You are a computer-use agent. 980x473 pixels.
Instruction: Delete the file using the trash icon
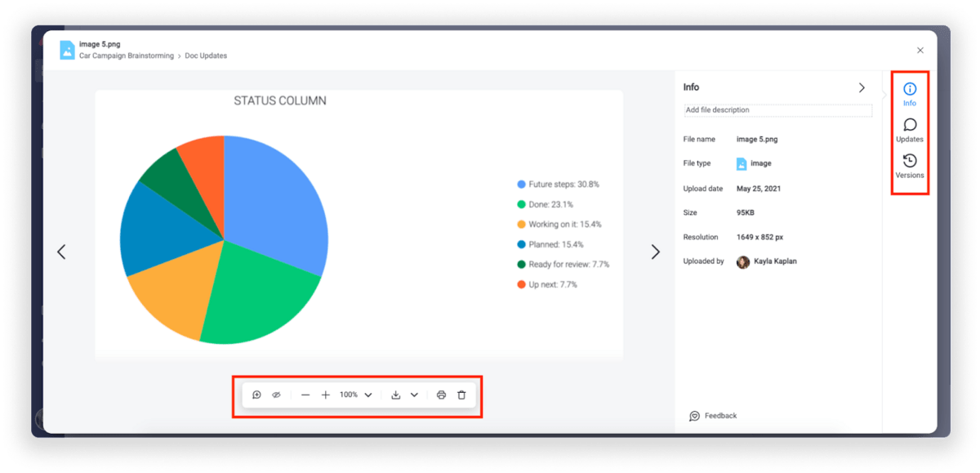coord(461,395)
